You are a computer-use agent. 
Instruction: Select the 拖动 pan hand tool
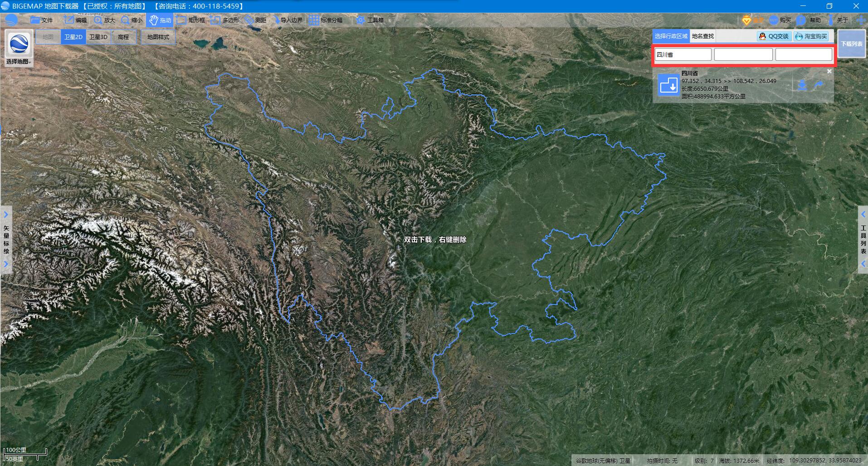160,20
